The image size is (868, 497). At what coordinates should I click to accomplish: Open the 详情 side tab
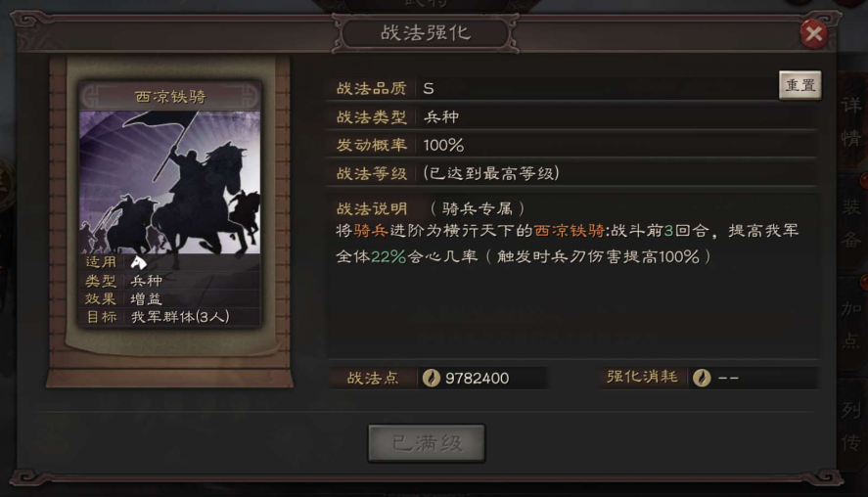click(850, 120)
